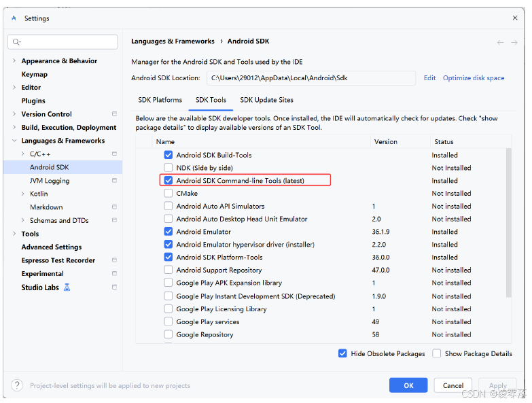
Task: Click the Android Studio logo in title bar
Action: coord(14,18)
